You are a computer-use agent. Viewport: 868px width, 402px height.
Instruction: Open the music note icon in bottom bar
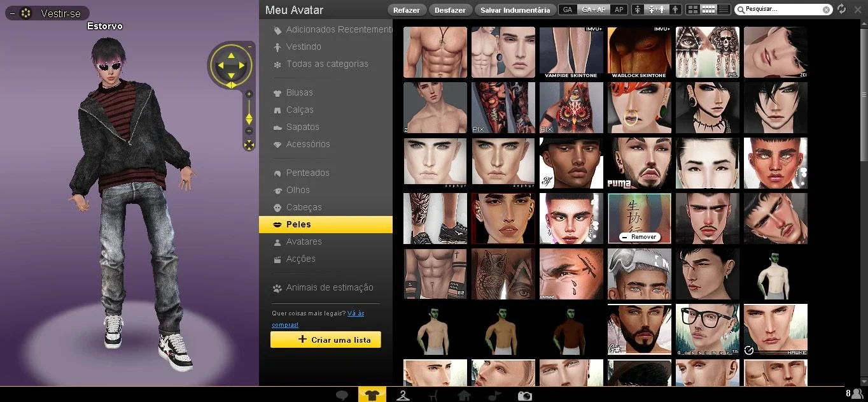click(494, 396)
